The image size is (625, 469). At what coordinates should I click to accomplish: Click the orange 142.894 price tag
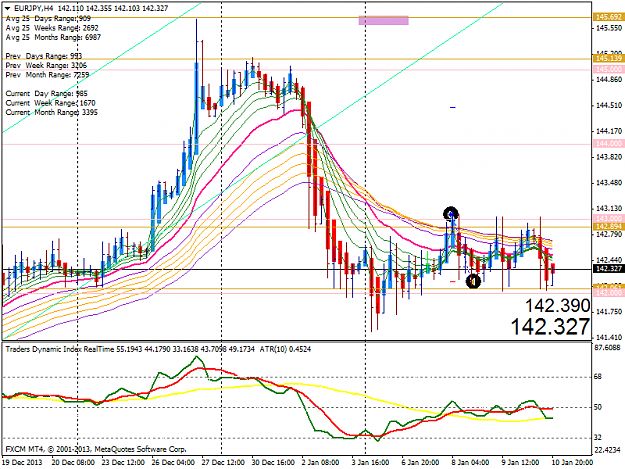point(608,226)
